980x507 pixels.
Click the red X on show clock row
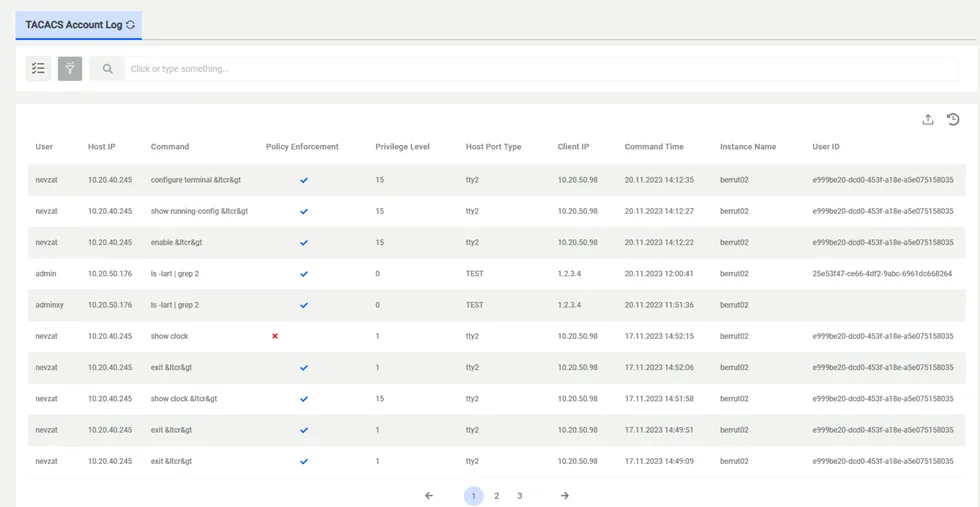point(274,336)
